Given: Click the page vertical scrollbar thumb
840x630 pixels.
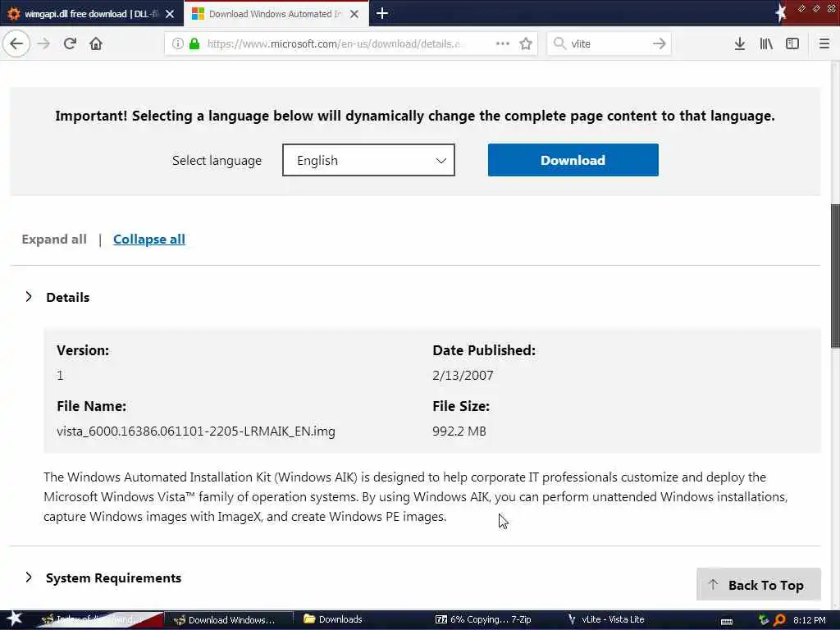Looking at the screenshot, I should coord(835,276).
